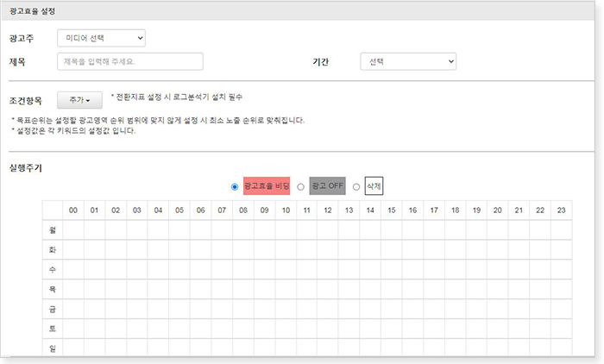Screen dimensions: 604x364
Task: Click the 월 (Monday) row header
Action: 53,230
